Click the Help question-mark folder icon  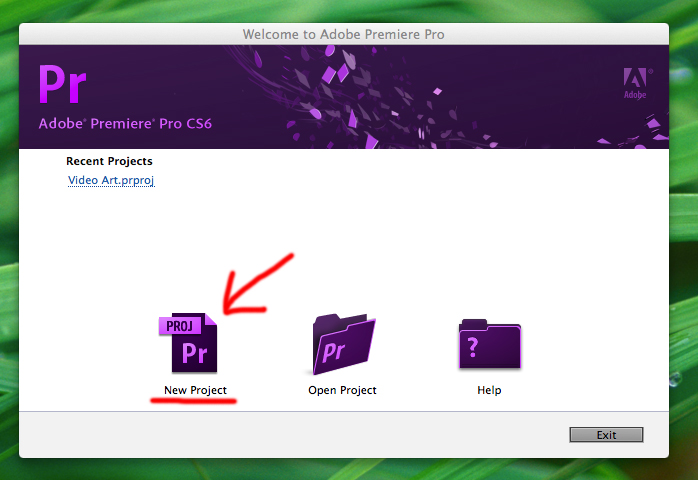point(490,344)
